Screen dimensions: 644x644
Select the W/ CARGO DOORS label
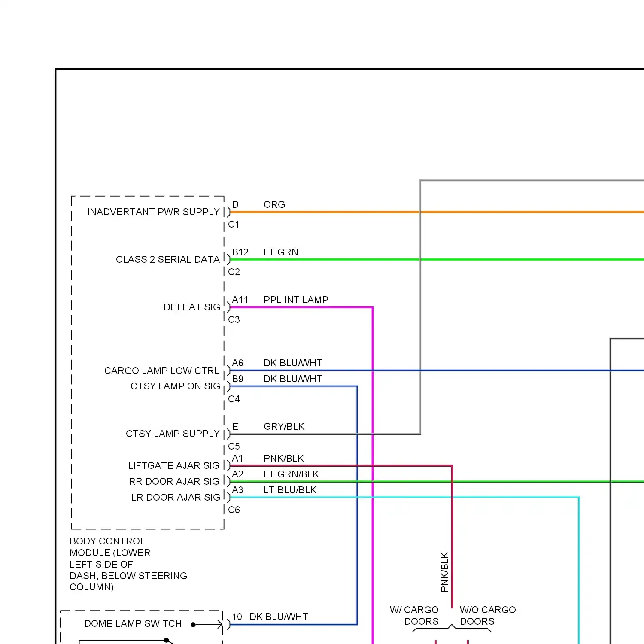click(x=414, y=615)
